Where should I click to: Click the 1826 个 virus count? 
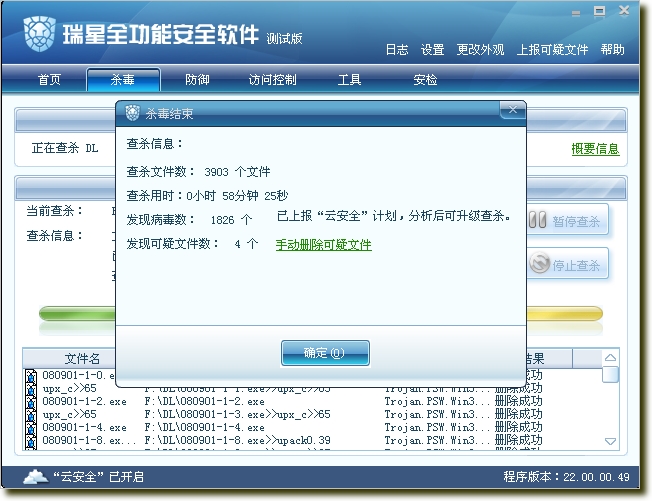[231, 220]
